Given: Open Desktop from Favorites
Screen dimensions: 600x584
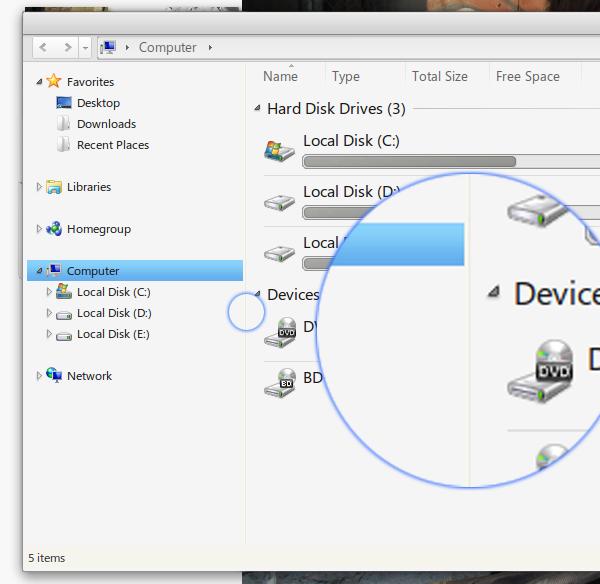Looking at the screenshot, I should coord(98,103).
